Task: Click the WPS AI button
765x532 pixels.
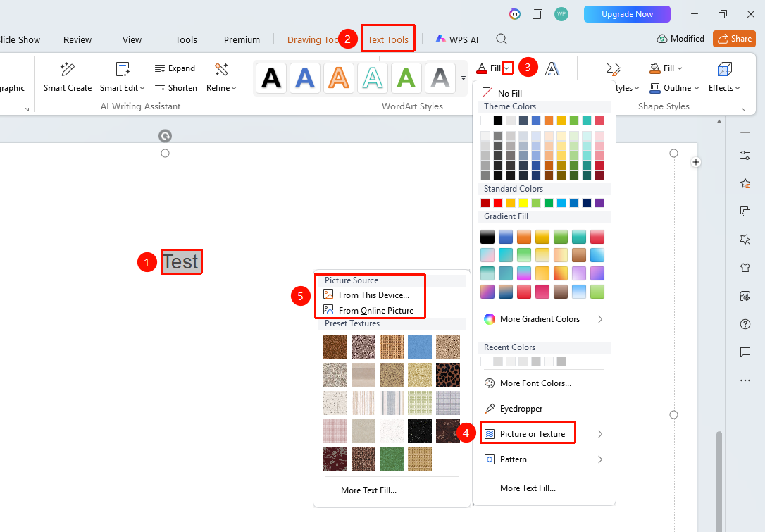Action: pos(456,39)
